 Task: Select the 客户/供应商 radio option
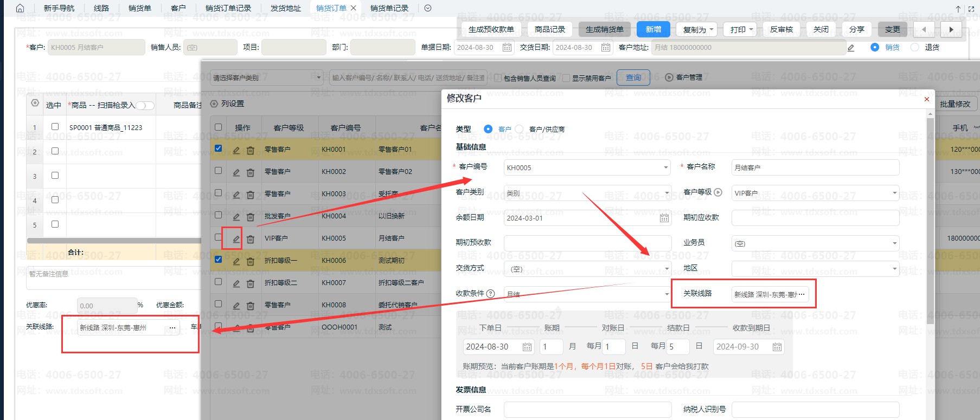pos(520,129)
